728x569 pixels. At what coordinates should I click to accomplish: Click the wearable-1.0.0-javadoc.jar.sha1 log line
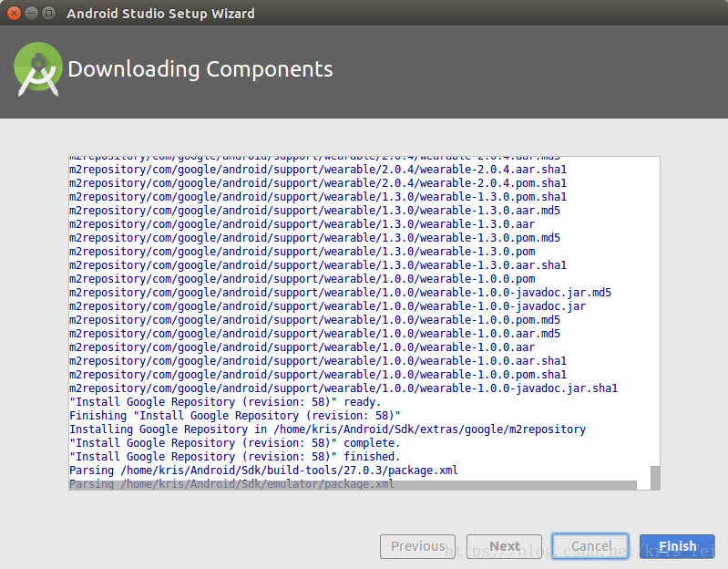[343, 388]
